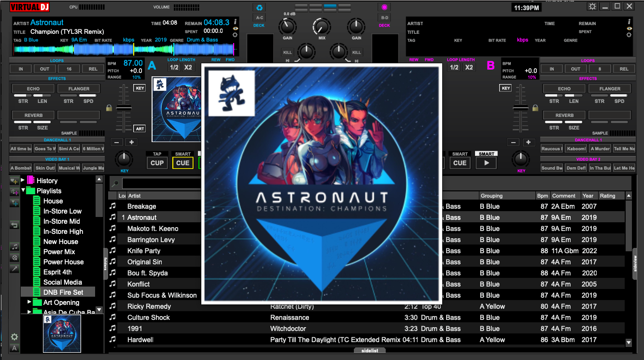The image size is (644, 360).
Task: Open deck A track info icon
Action: click(x=235, y=21)
